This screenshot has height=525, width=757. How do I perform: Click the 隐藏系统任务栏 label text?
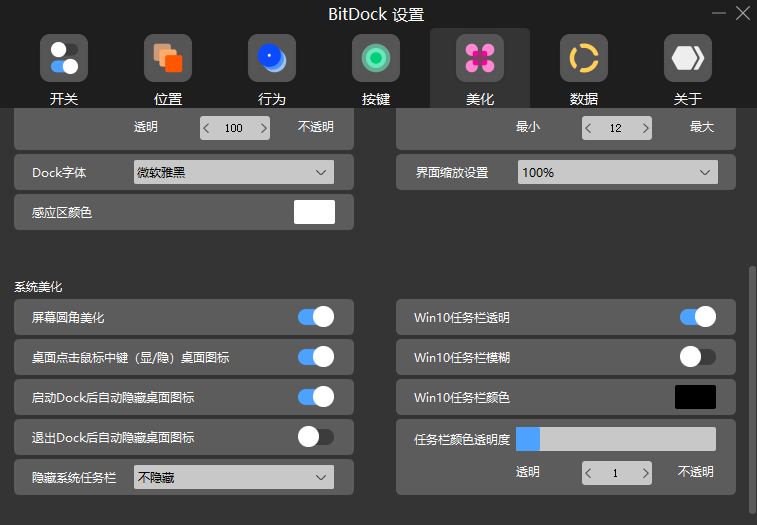pyautogui.click(x=74, y=478)
